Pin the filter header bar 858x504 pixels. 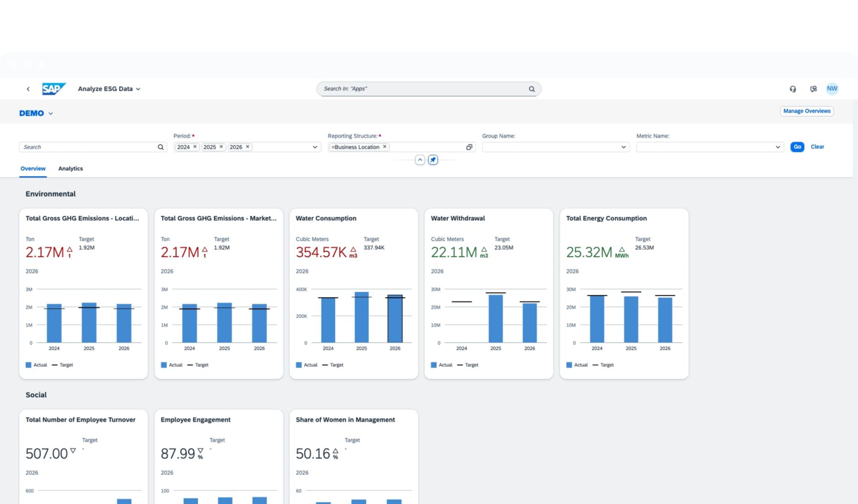click(433, 160)
